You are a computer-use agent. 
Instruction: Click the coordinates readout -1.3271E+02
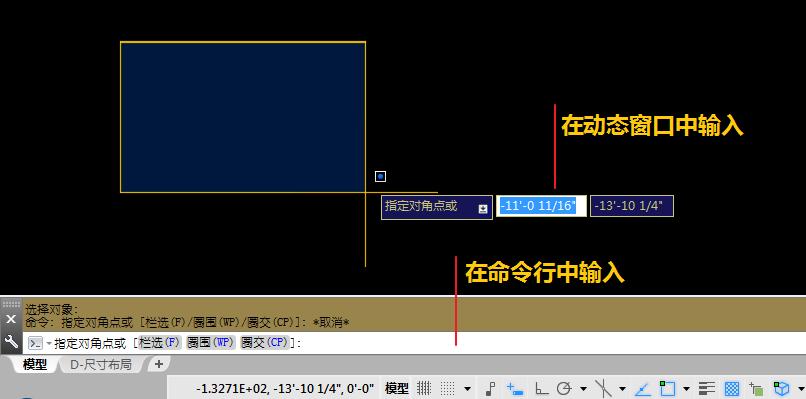click(286, 388)
